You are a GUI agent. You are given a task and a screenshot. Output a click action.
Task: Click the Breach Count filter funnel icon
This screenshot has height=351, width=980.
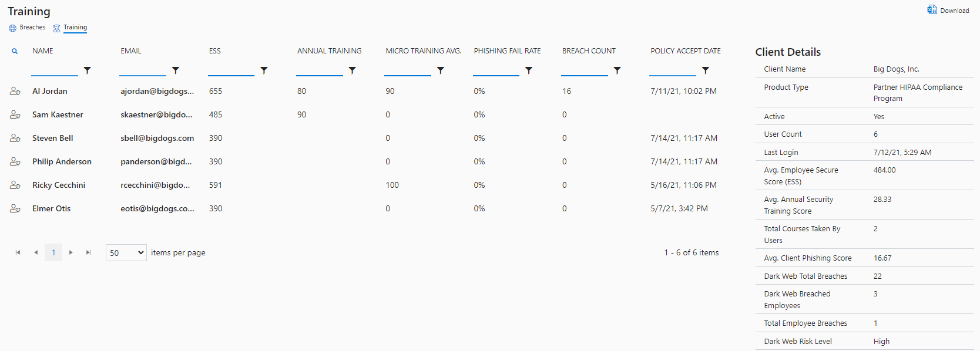[x=617, y=70]
